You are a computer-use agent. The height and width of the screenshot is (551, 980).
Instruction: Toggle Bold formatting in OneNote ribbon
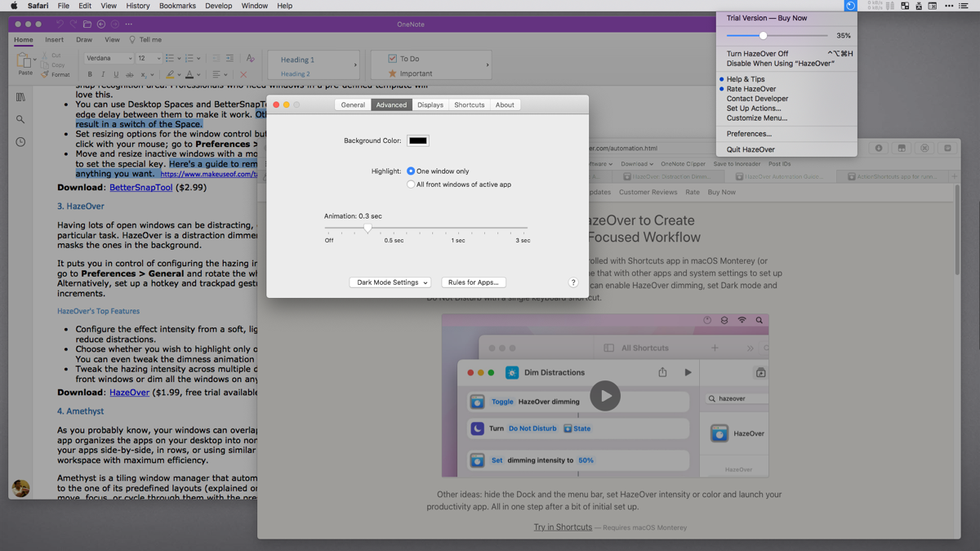pos(90,75)
